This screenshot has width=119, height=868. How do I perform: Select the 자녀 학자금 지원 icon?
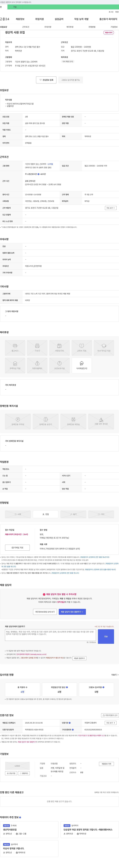[104, 348]
